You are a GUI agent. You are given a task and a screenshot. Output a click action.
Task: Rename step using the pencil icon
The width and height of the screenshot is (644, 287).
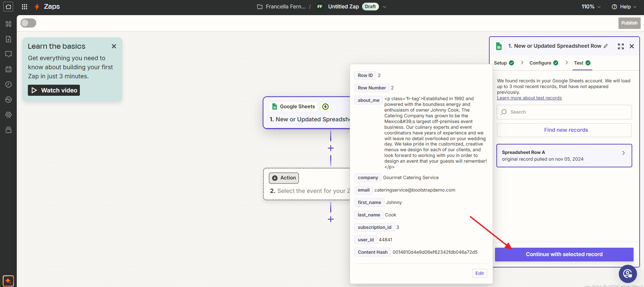606,46
